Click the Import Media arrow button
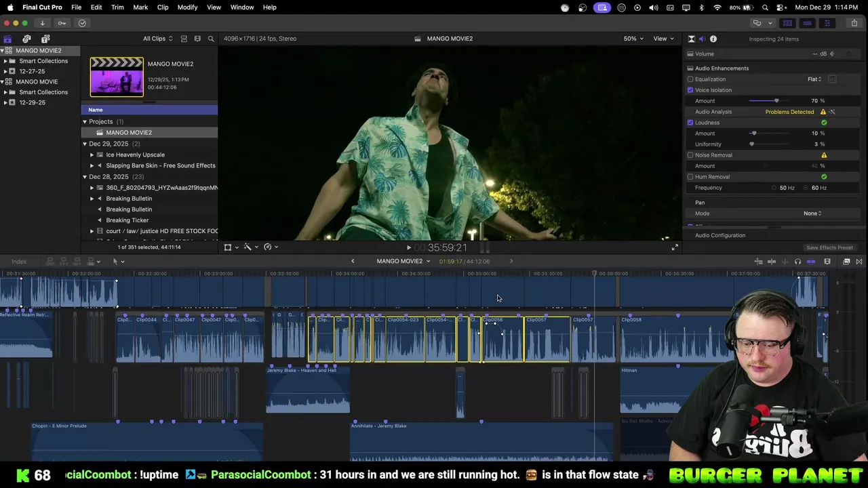This screenshot has width=868, height=488. pos(42,23)
